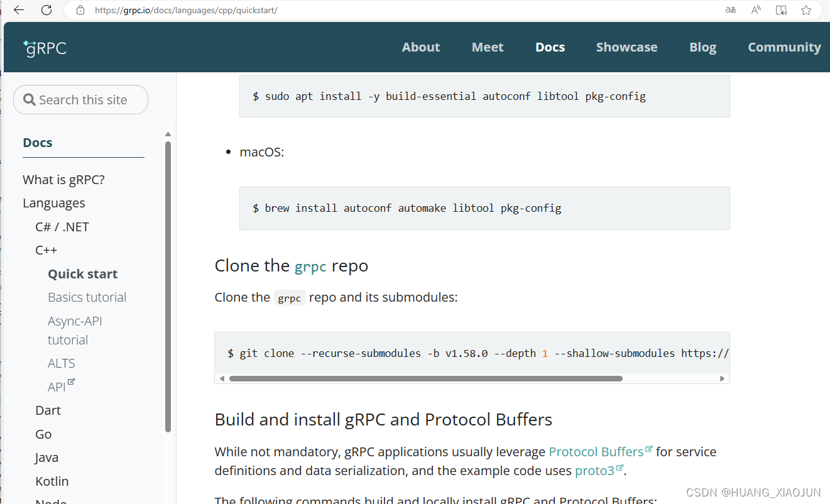The width and height of the screenshot is (830, 504).
Task: Open the Docs menu item
Action: click(x=550, y=47)
